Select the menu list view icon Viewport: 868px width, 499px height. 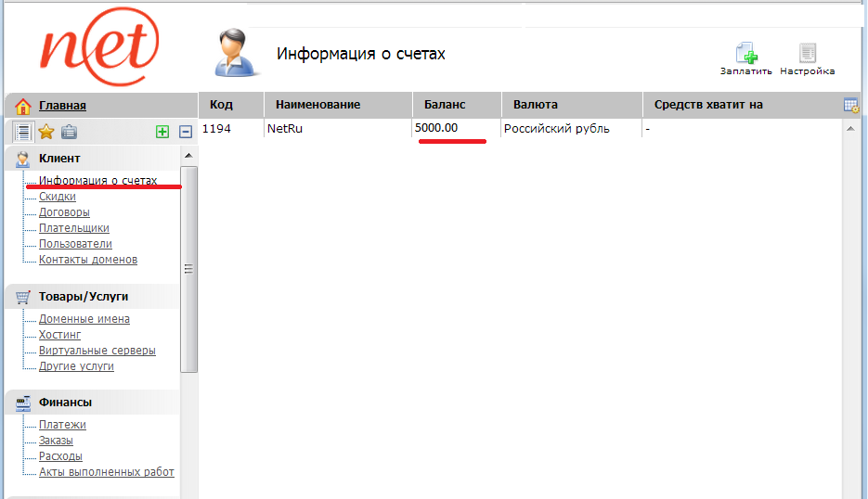coord(23,132)
